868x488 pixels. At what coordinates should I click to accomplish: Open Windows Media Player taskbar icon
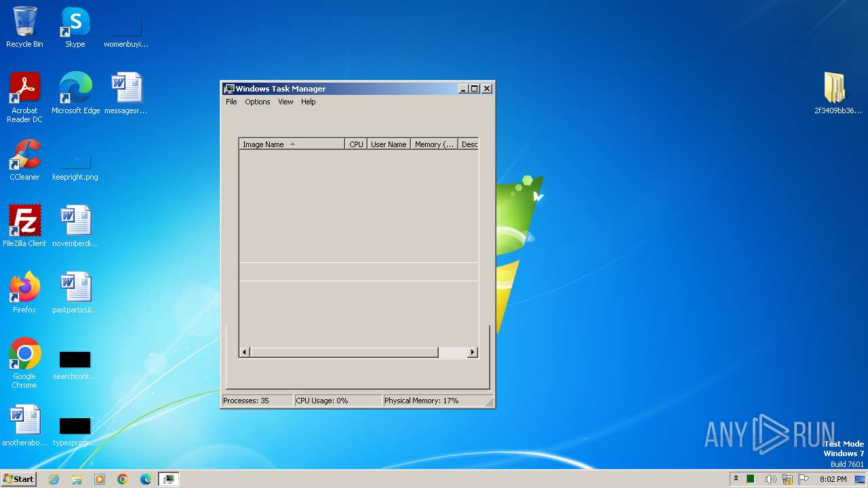point(100,479)
